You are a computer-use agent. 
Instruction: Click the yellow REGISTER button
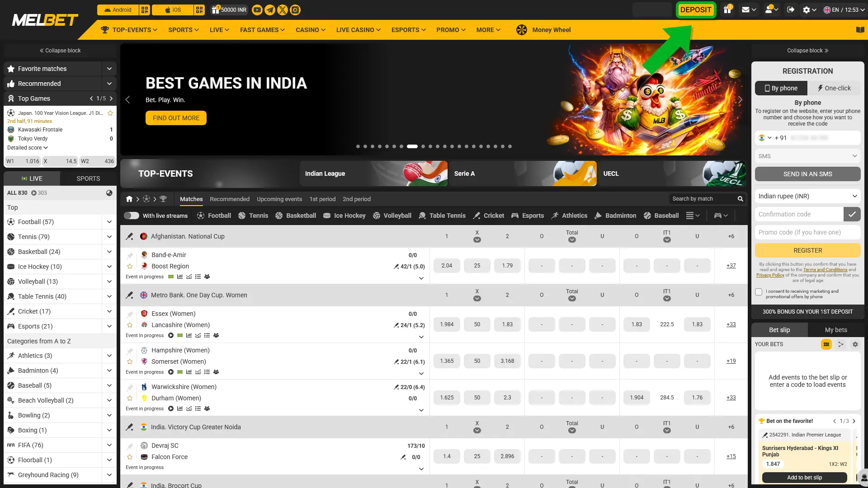point(808,250)
